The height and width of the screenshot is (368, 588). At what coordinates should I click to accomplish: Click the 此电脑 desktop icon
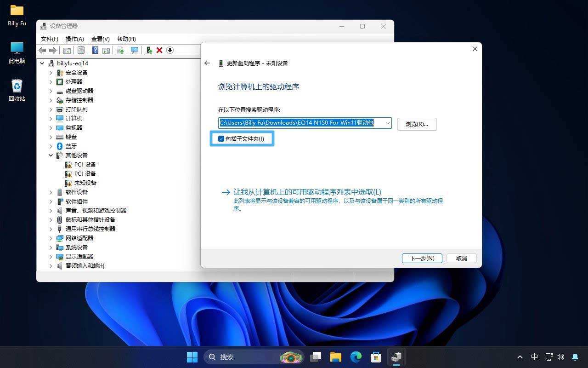click(17, 48)
